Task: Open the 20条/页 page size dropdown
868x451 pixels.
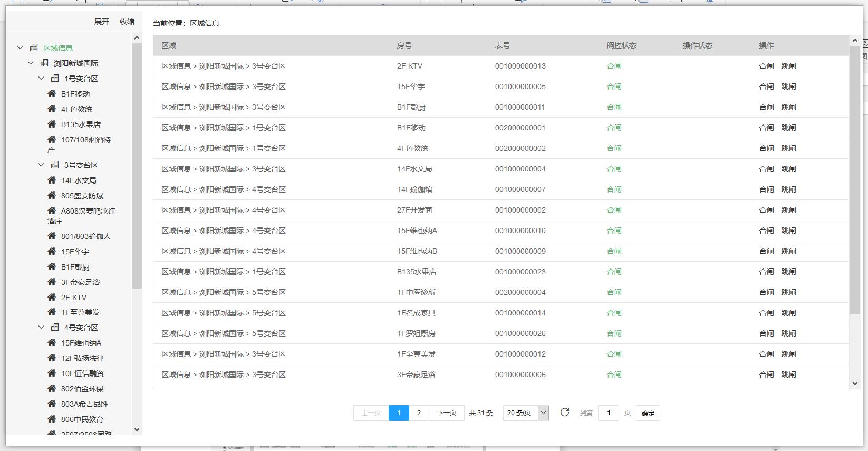Action: point(543,413)
